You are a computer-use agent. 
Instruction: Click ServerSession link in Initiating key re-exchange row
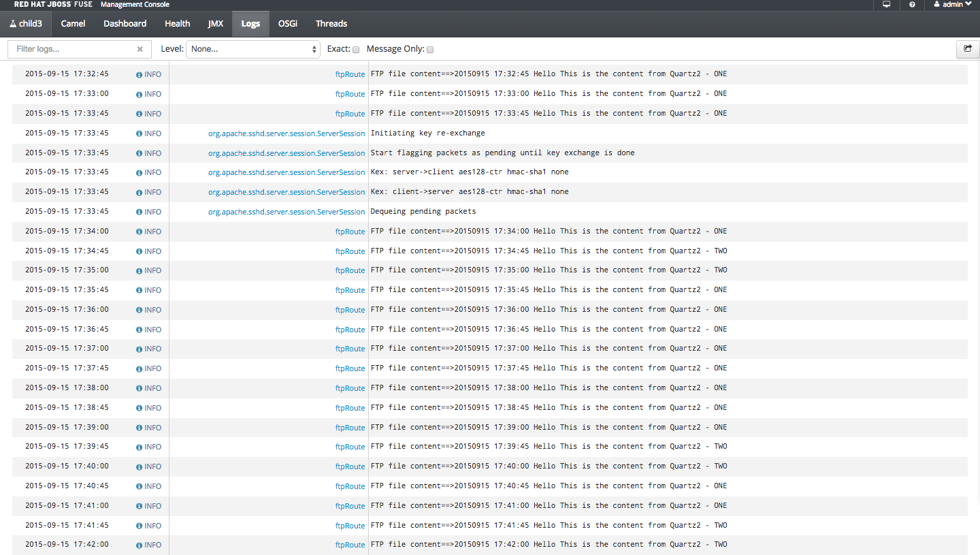pos(287,134)
